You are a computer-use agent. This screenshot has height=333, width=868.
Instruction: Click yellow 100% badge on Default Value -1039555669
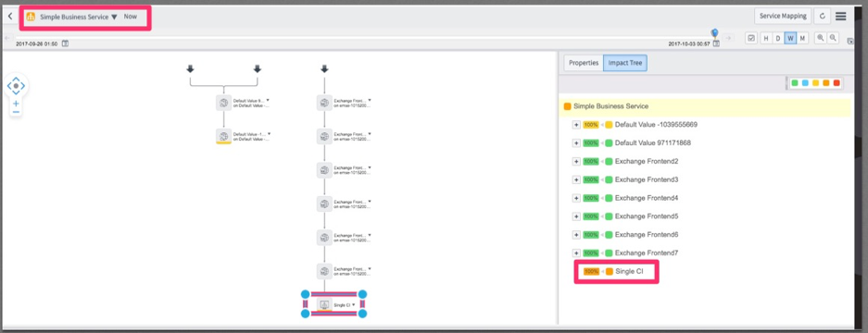pyautogui.click(x=591, y=125)
